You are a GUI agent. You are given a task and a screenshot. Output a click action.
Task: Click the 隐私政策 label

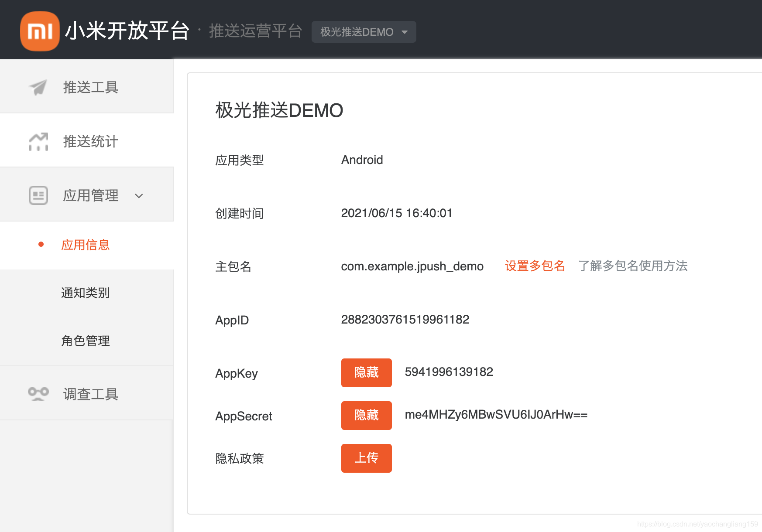(x=239, y=458)
